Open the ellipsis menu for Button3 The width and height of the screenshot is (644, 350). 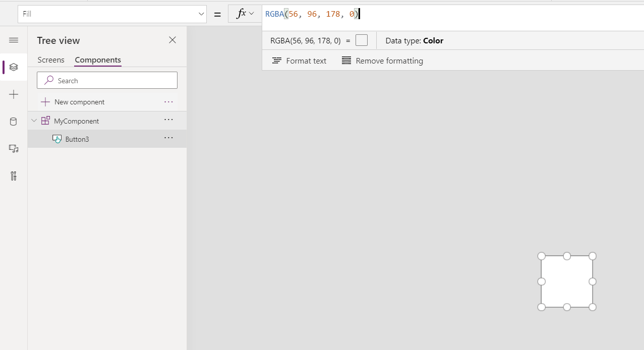point(168,138)
